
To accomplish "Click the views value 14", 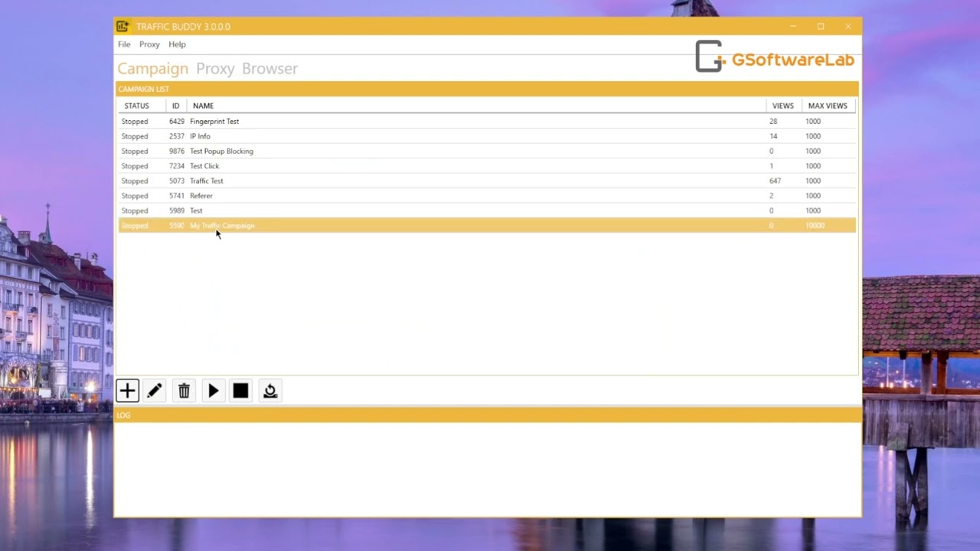I will click(773, 136).
